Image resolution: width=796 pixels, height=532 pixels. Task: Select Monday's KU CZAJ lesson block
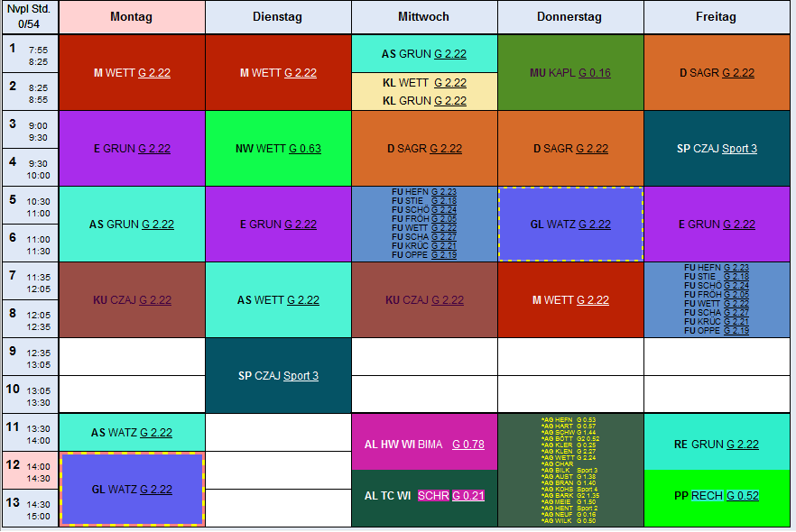coord(132,300)
